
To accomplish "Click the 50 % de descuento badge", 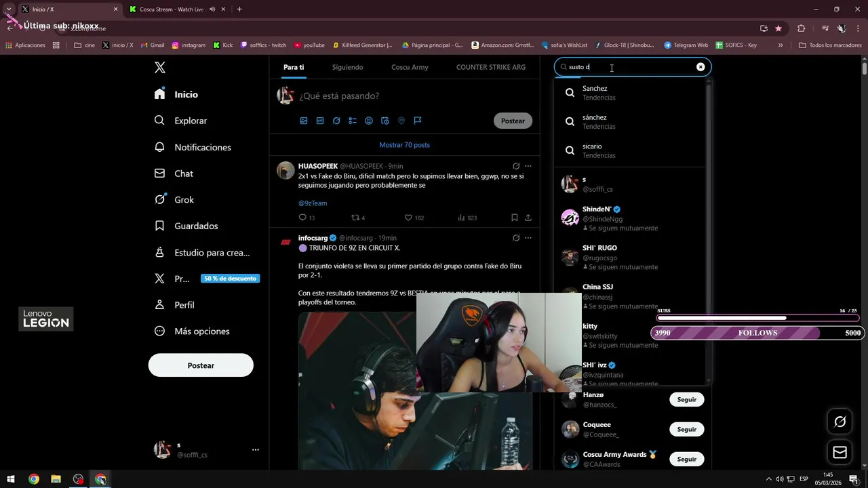I will [x=230, y=279].
